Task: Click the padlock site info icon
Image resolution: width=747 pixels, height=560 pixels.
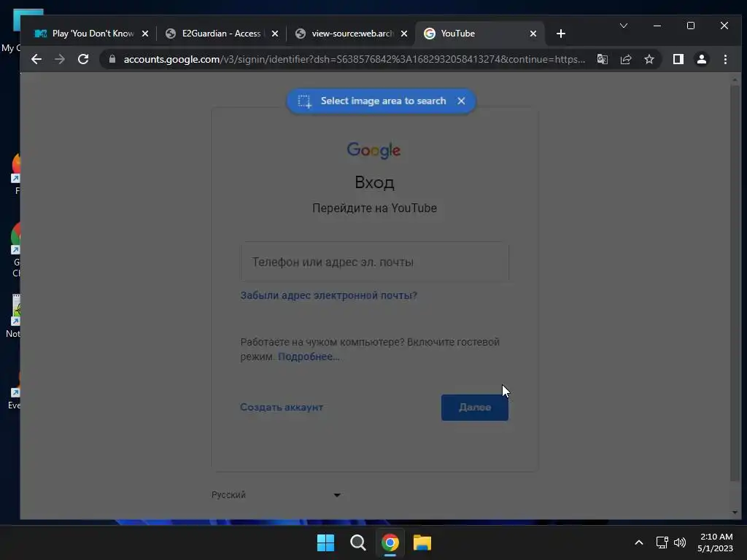Action: [x=112, y=59]
